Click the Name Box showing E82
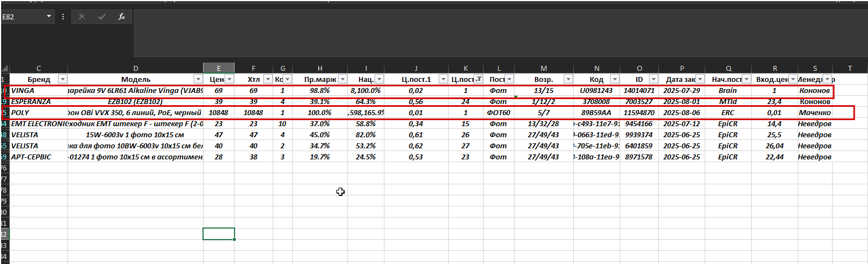This screenshot has height=264, width=868. coord(23,17)
